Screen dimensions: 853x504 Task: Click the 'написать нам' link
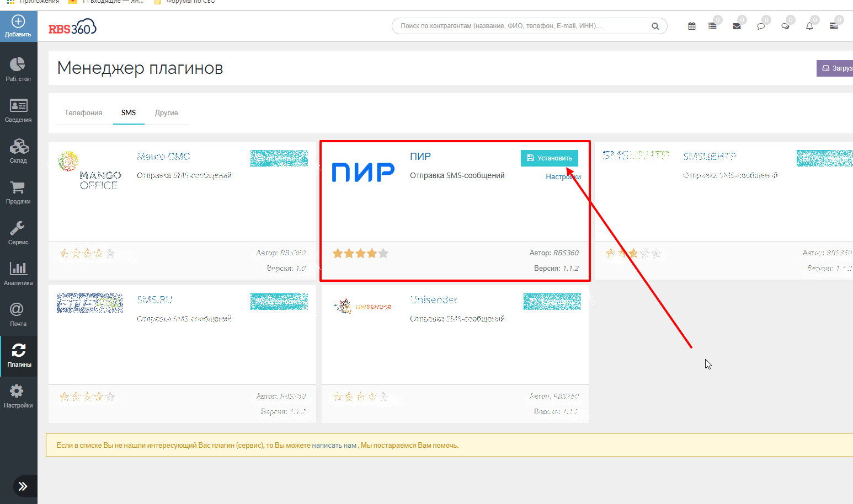334,446
